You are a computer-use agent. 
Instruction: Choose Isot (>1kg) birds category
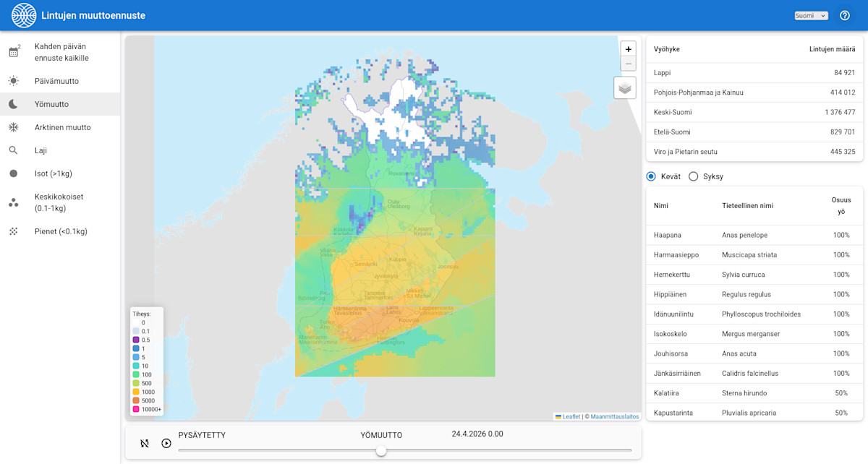(x=54, y=173)
